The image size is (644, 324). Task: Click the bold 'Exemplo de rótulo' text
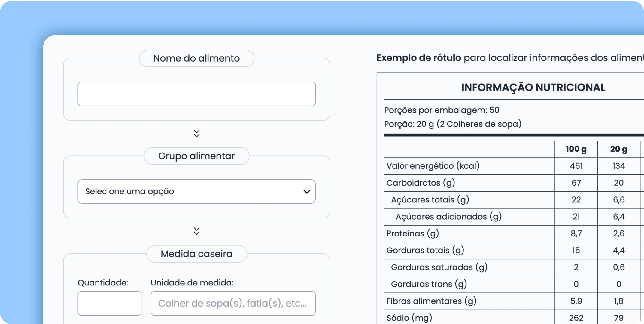(x=419, y=58)
